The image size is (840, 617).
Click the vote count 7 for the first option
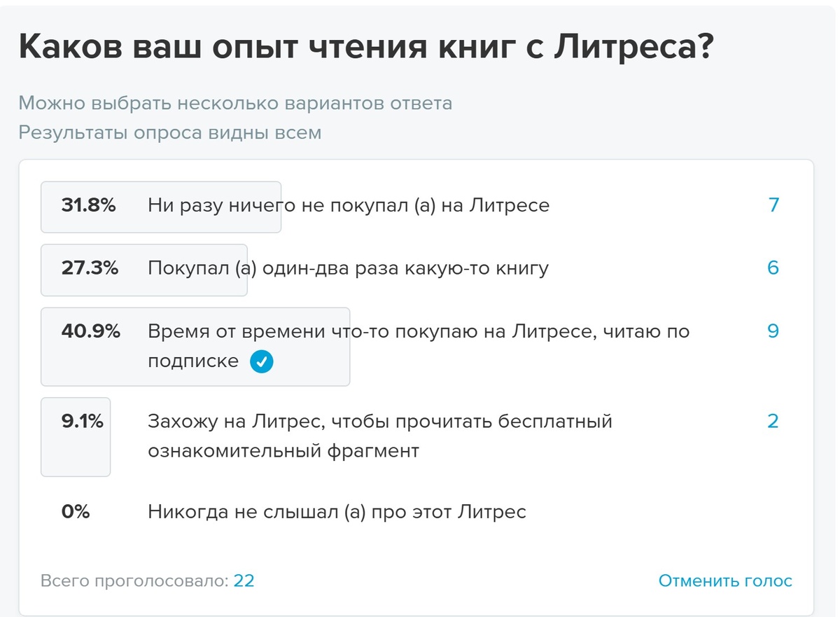[x=773, y=206]
